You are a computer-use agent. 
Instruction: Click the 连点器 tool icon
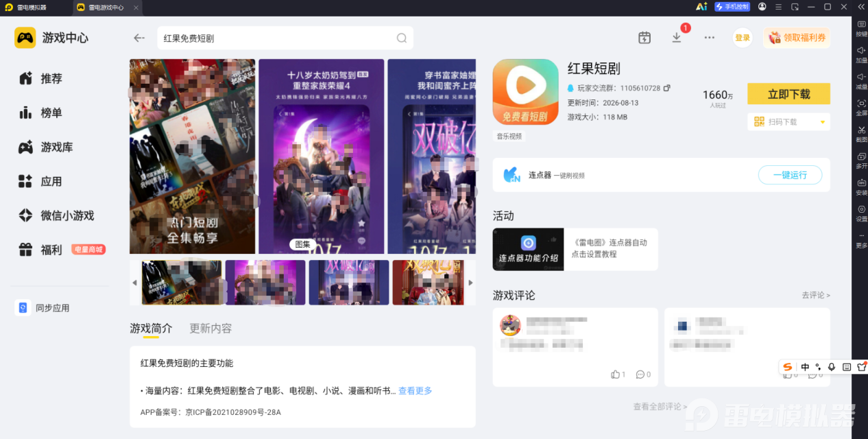click(512, 175)
